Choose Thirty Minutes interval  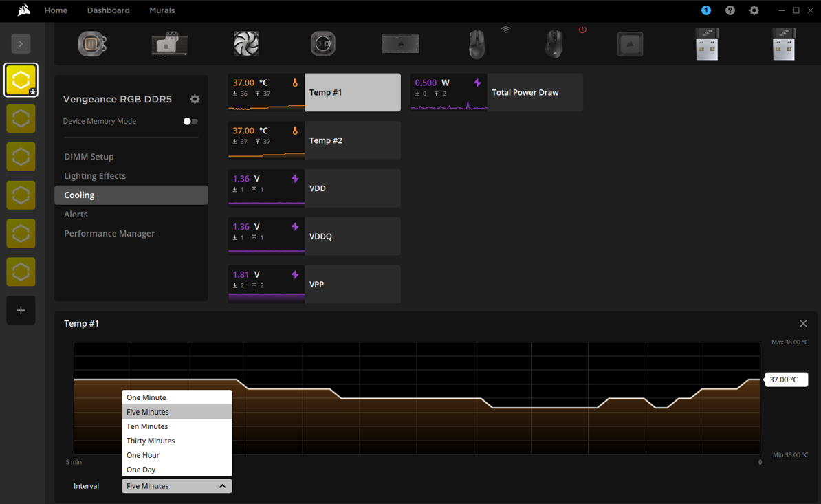177,441
